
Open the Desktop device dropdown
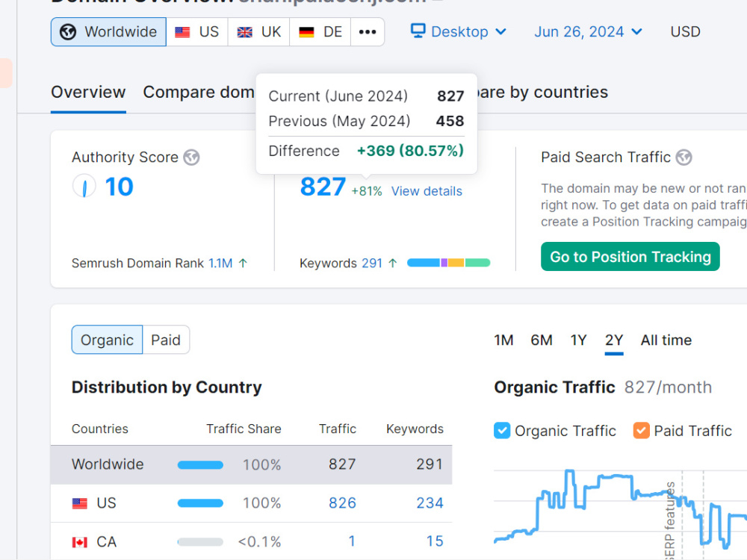point(459,32)
